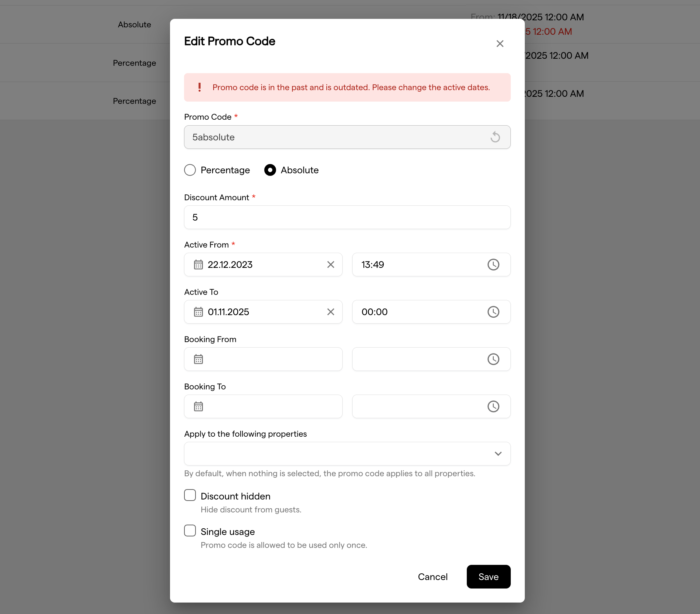Click the Discount Amount input field

tap(347, 217)
